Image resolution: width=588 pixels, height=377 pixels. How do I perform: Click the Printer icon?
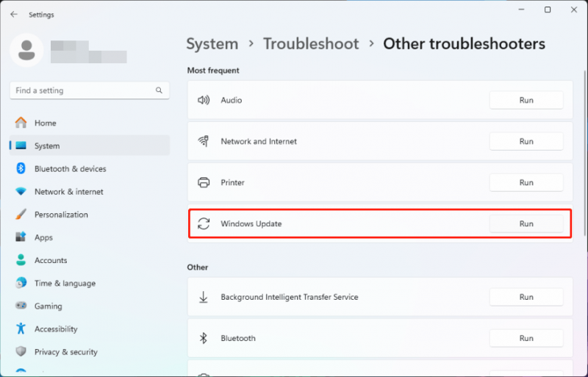coord(204,182)
